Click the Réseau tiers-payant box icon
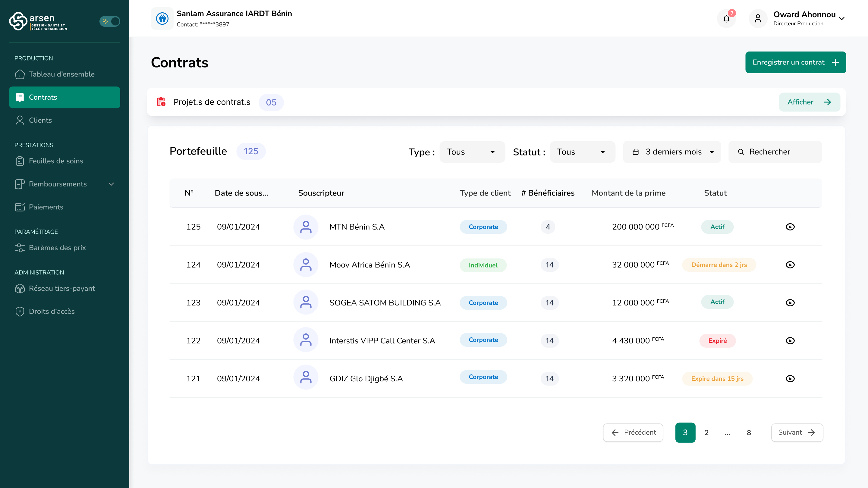The height and width of the screenshot is (488, 868). (x=20, y=289)
